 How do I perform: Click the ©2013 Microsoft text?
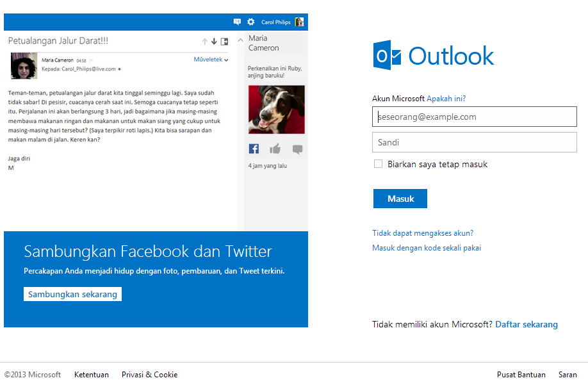coord(33,375)
